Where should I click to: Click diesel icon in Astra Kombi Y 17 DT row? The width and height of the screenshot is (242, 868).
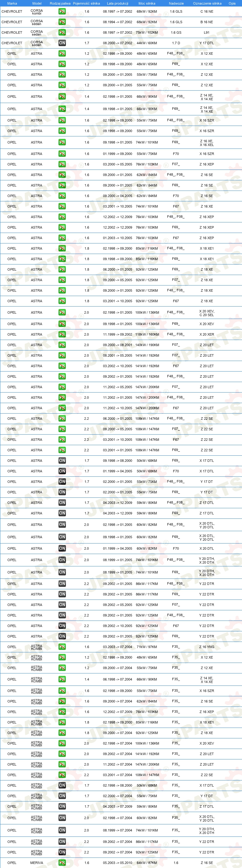(62, 796)
